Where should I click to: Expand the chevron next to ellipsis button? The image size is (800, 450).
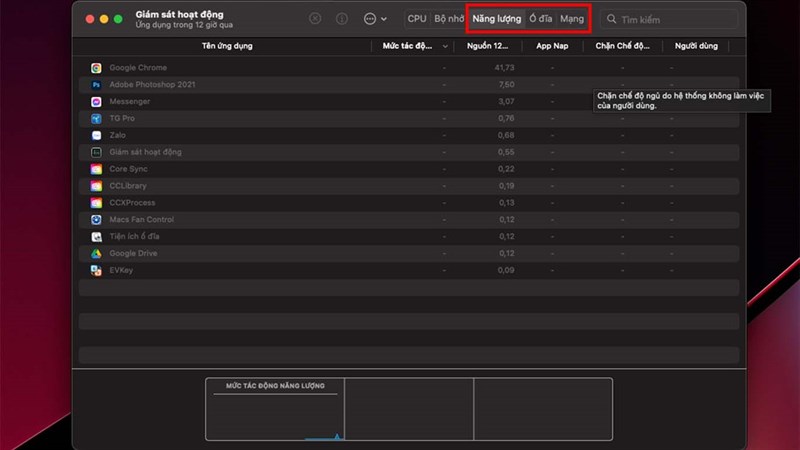[384, 19]
